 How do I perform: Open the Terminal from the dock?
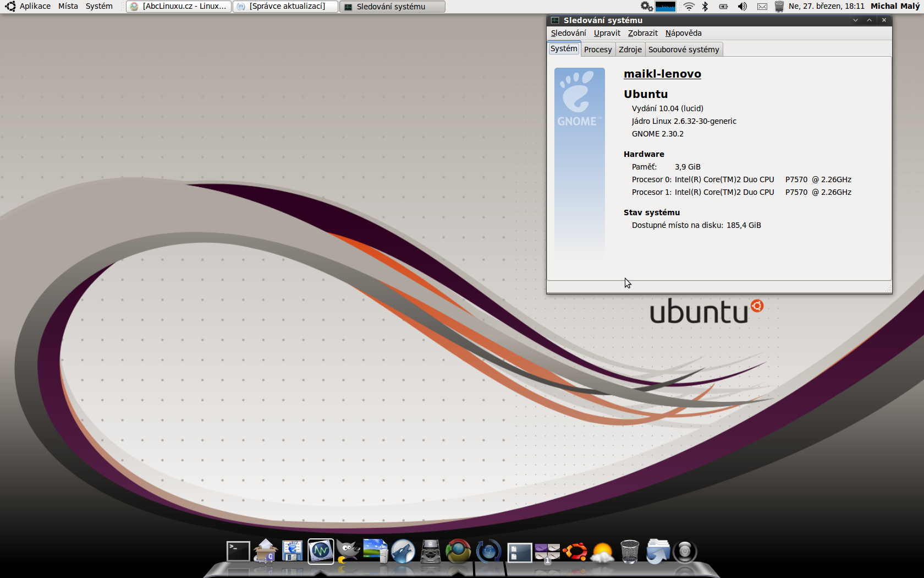tap(238, 551)
